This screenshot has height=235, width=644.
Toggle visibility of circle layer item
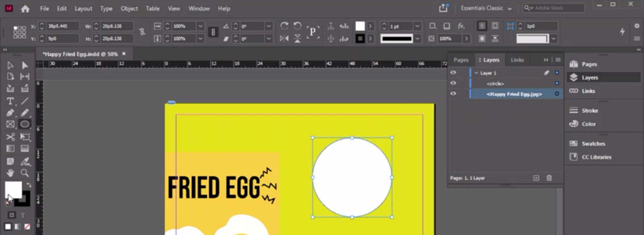[x=453, y=83]
